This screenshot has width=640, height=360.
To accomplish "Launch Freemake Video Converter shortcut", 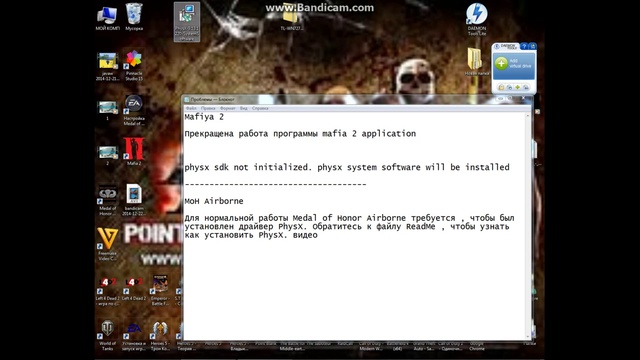I will [107, 244].
